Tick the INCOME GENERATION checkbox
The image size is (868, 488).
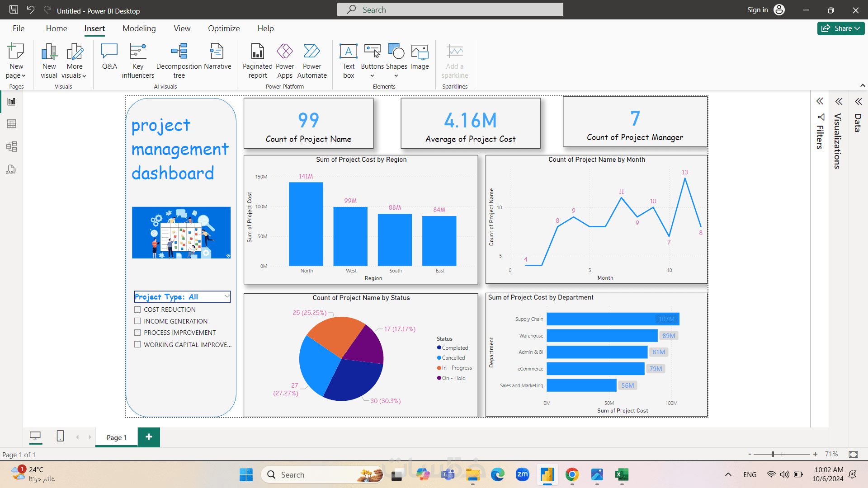[137, 321]
